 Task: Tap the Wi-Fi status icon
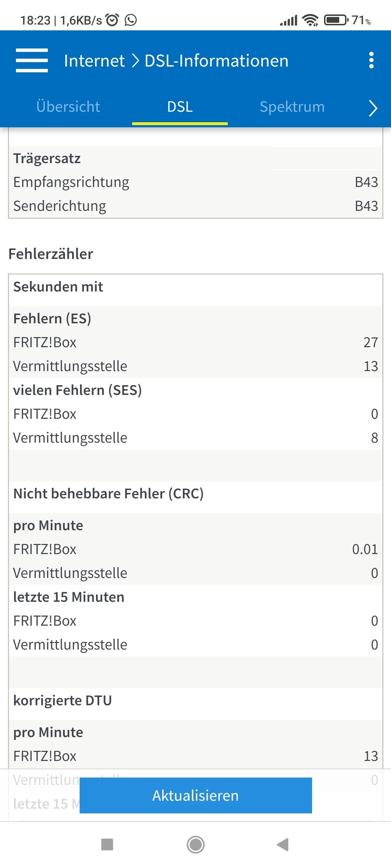pos(311,20)
